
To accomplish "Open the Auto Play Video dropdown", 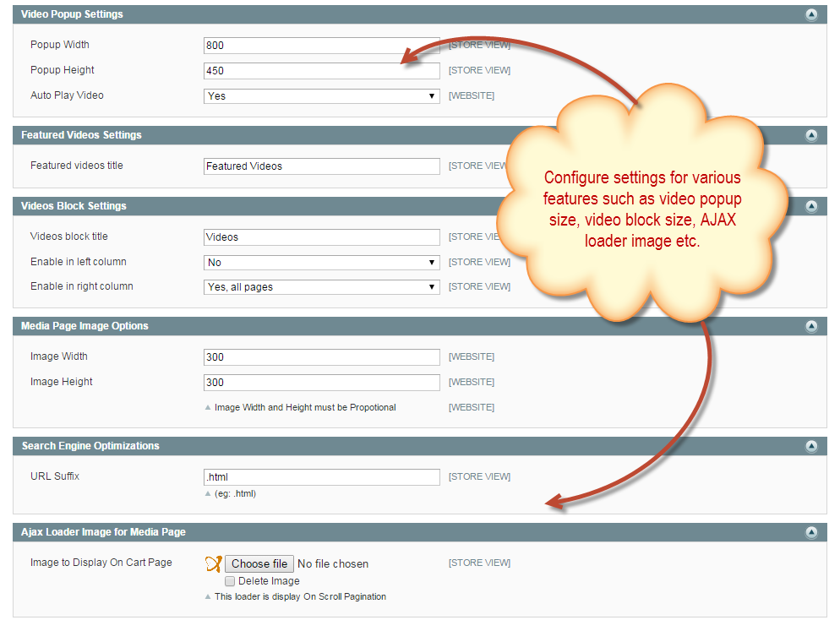I will tap(321, 96).
